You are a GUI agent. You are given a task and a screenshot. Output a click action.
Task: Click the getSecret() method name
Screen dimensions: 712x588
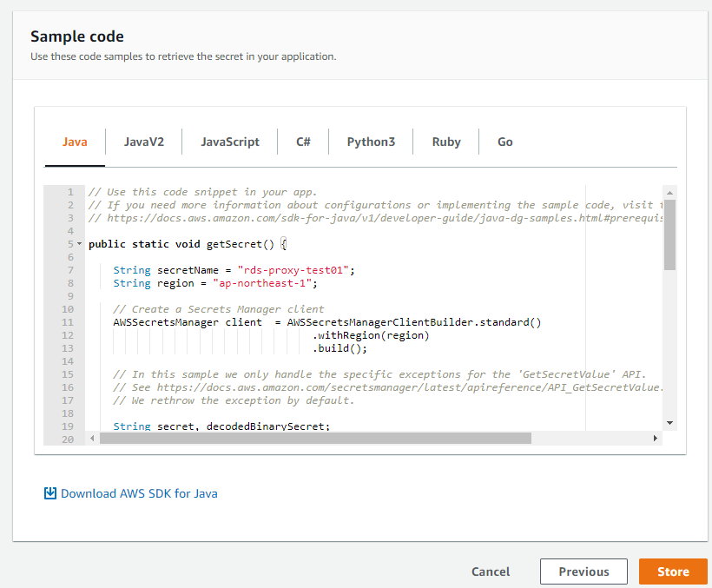pos(241,244)
